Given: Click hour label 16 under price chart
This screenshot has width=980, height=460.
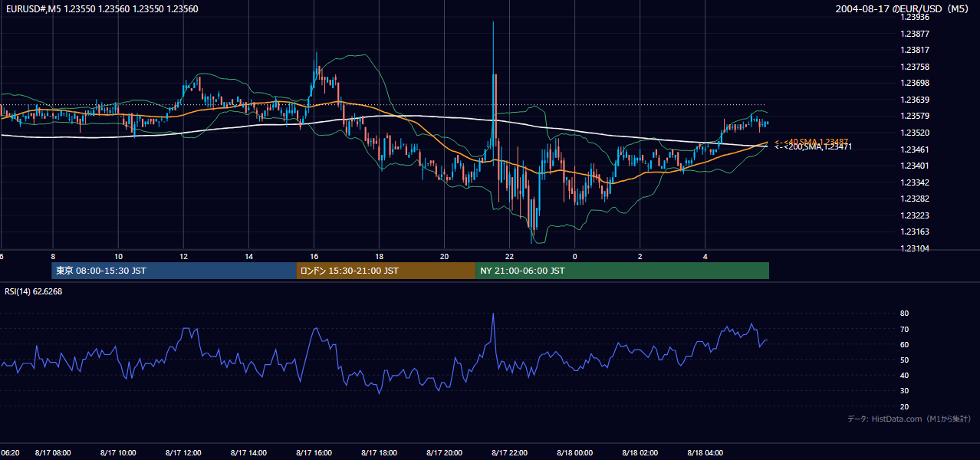Looking at the screenshot, I should click(314, 256).
